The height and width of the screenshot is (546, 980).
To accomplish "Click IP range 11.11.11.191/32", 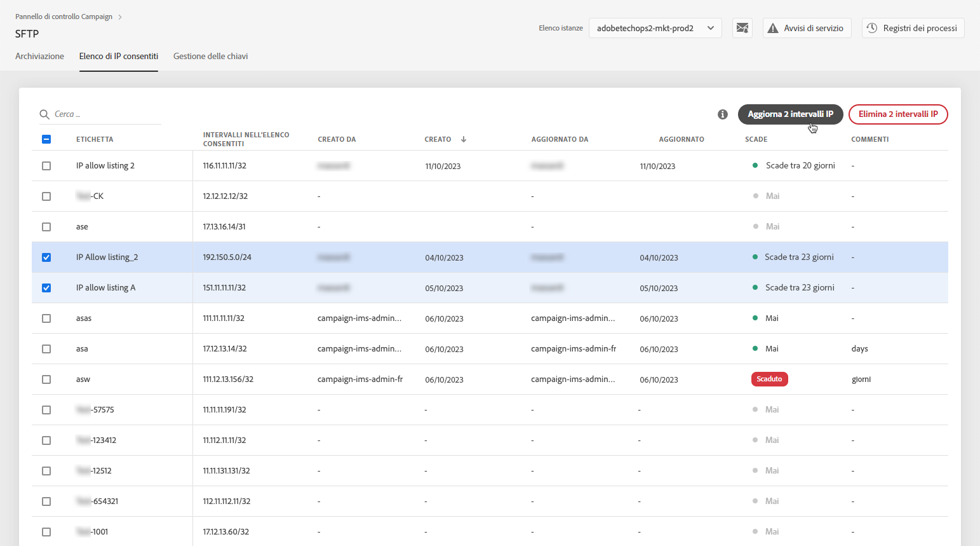I will coord(225,410).
